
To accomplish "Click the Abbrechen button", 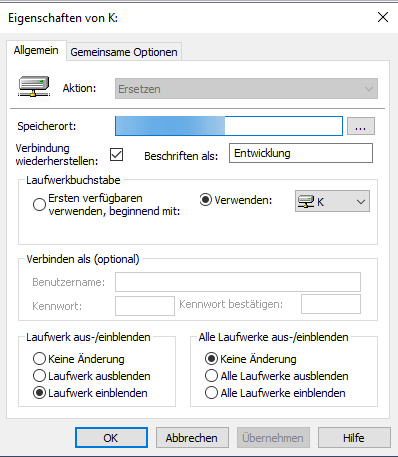I will 192,438.
